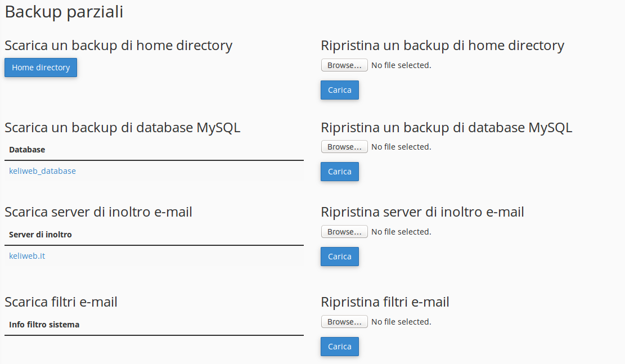
Task: Click the Database column header
Action: coord(27,150)
